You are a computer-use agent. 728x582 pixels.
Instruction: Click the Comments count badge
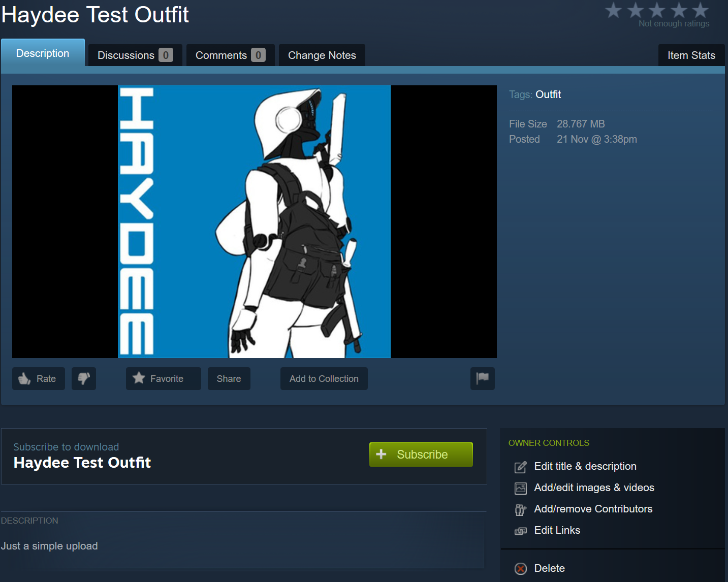[x=258, y=55]
